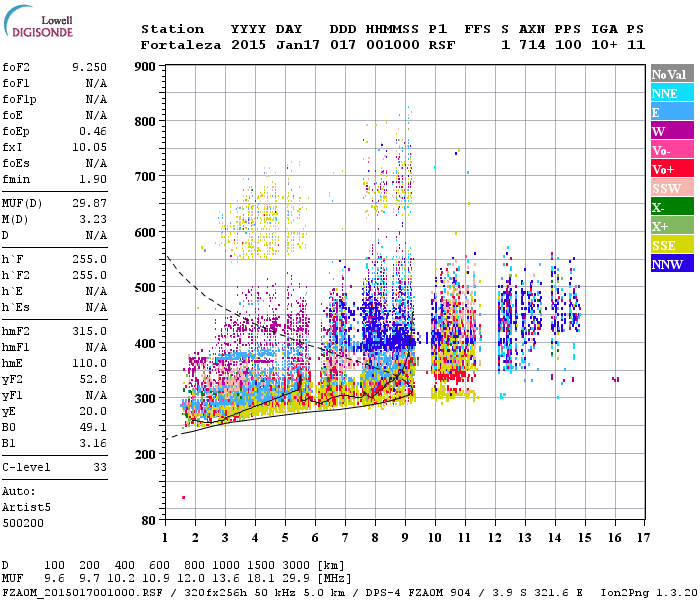The image size is (700, 600).
Task: Click the RSF P1 value in header
Action: [x=442, y=45]
